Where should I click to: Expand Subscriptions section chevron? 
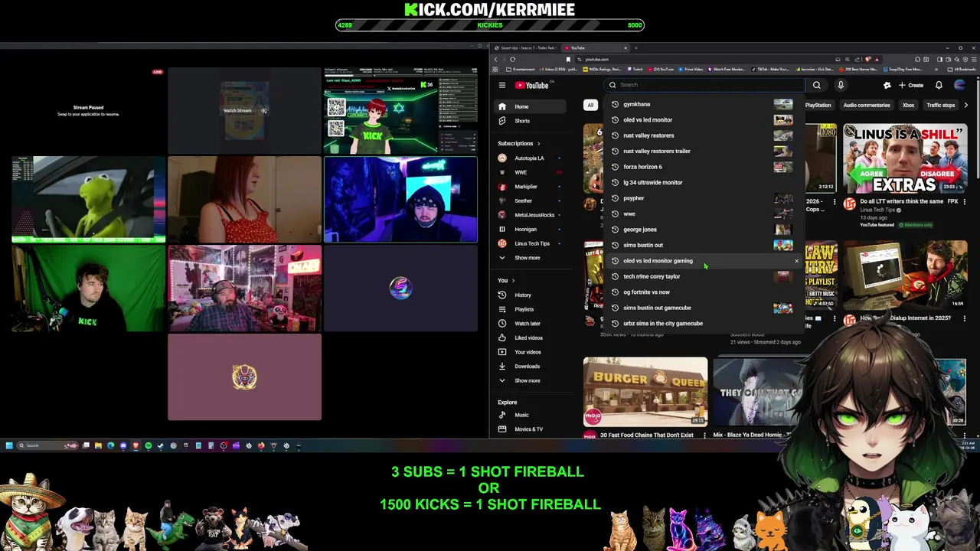coord(538,143)
